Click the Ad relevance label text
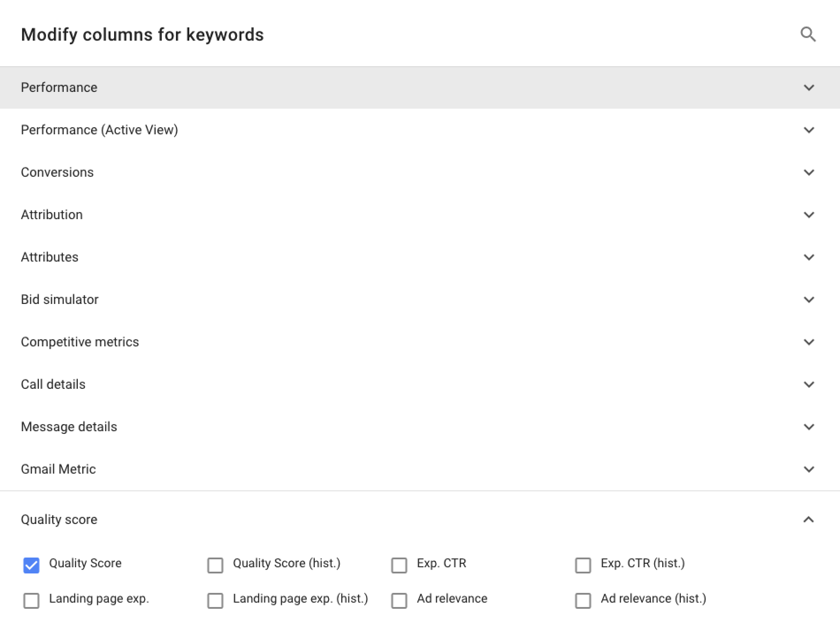 coord(452,598)
